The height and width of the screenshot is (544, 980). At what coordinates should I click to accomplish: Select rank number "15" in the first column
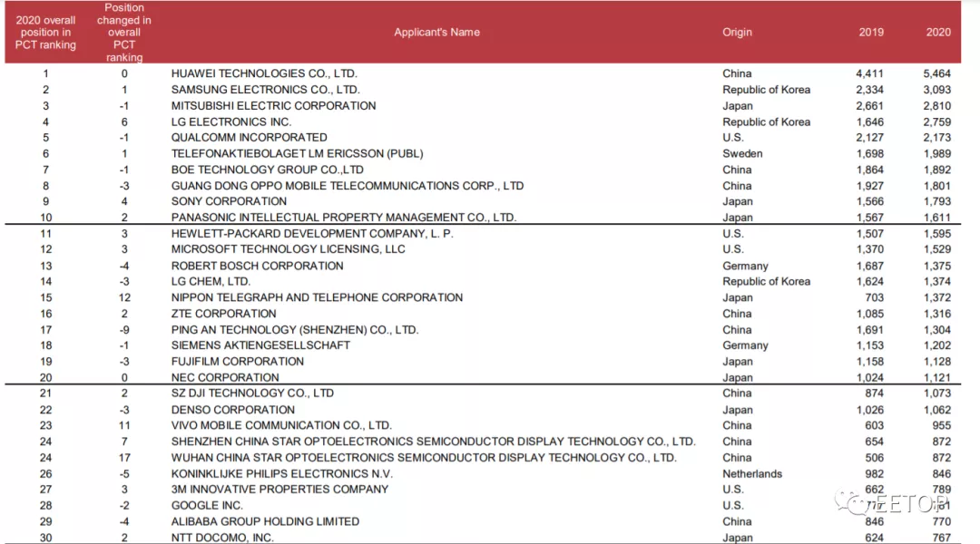(45, 298)
